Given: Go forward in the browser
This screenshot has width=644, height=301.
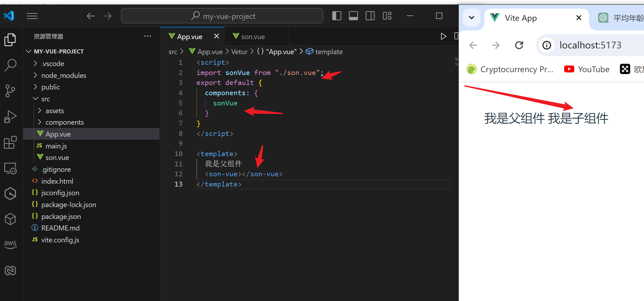Looking at the screenshot, I should tap(496, 45).
